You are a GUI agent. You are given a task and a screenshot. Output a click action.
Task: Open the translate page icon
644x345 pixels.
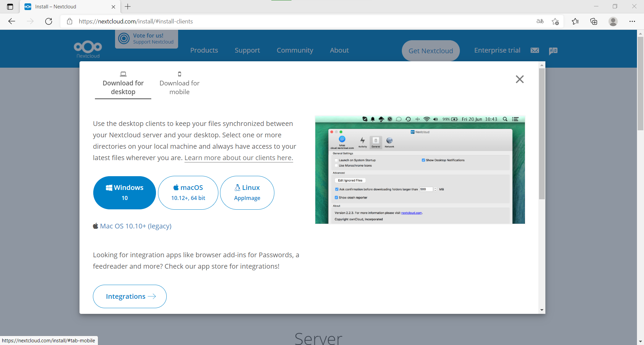(540, 21)
